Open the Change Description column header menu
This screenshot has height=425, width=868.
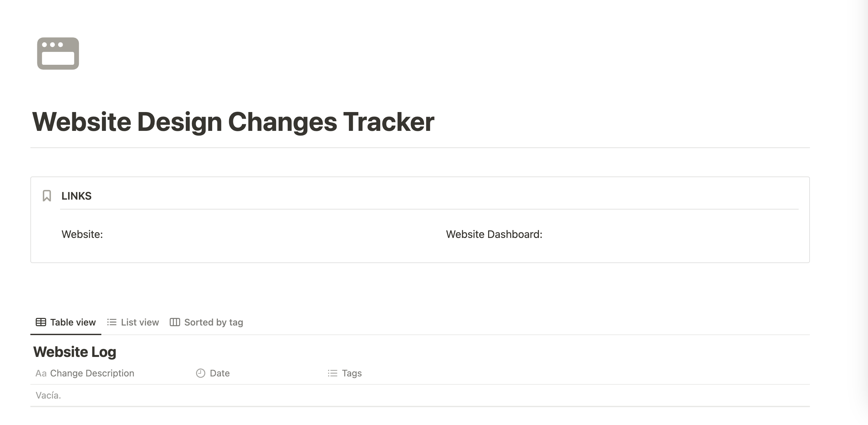click(x=92, y=373)
